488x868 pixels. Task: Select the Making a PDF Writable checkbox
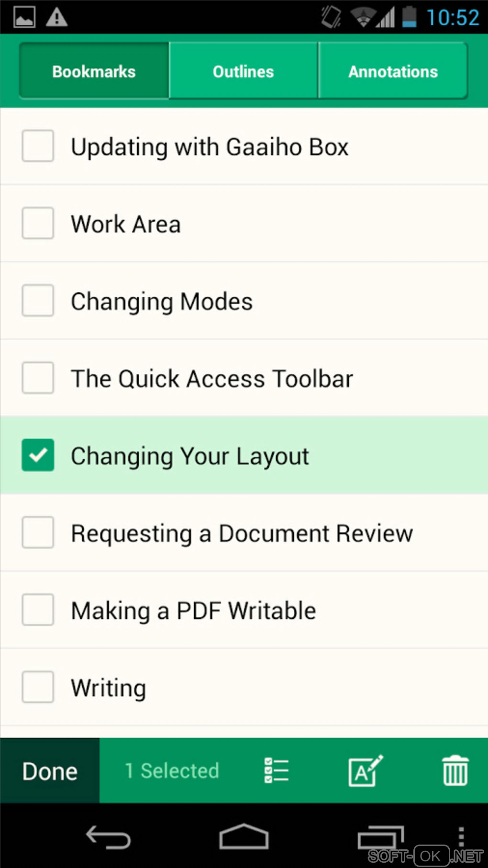(38, 610)
